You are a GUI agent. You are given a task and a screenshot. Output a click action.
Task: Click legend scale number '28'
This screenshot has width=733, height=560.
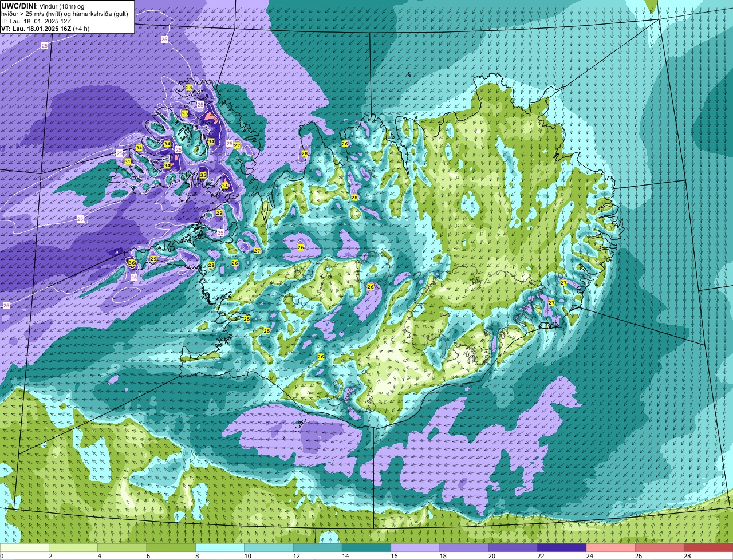coord(687,555)
